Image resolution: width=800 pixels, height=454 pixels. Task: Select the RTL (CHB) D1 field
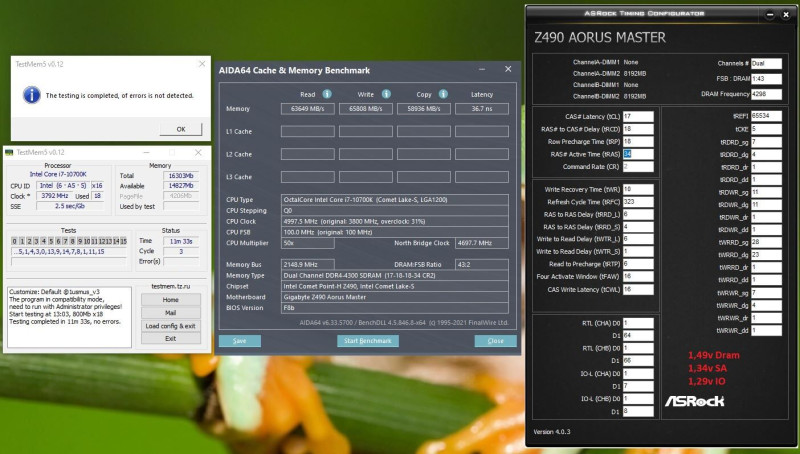point(638,361)
